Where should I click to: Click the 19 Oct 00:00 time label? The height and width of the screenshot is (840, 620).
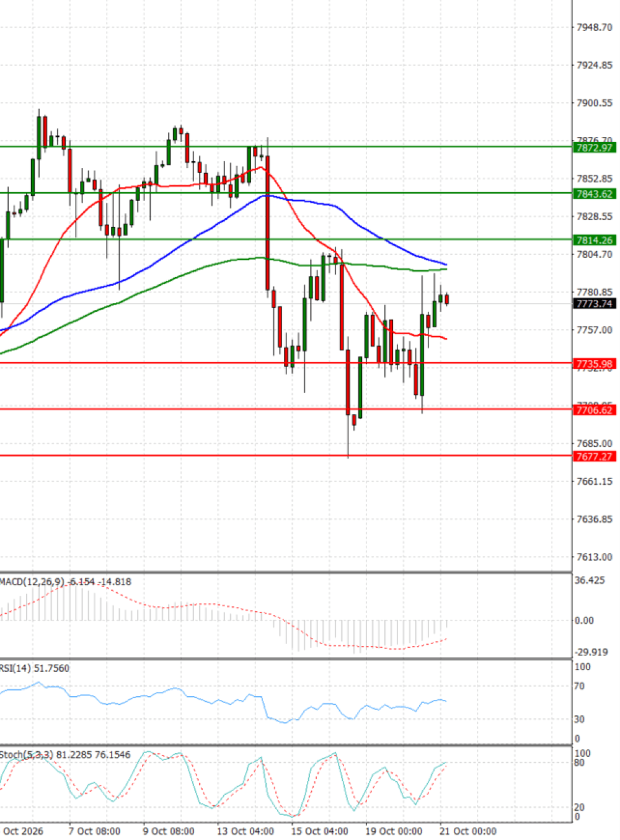(x=394, y=831)
